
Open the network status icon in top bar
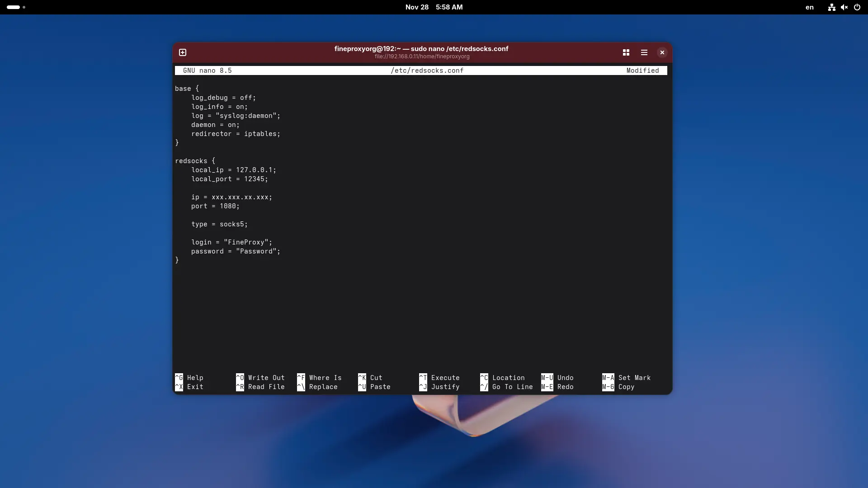point(831,7)
